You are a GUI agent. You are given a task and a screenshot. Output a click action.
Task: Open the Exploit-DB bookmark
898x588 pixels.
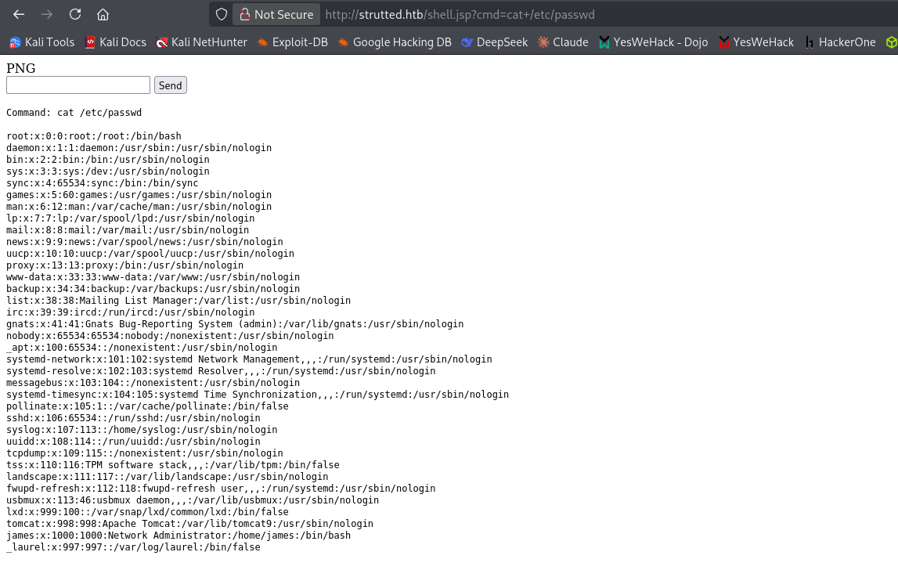[293, 42]
